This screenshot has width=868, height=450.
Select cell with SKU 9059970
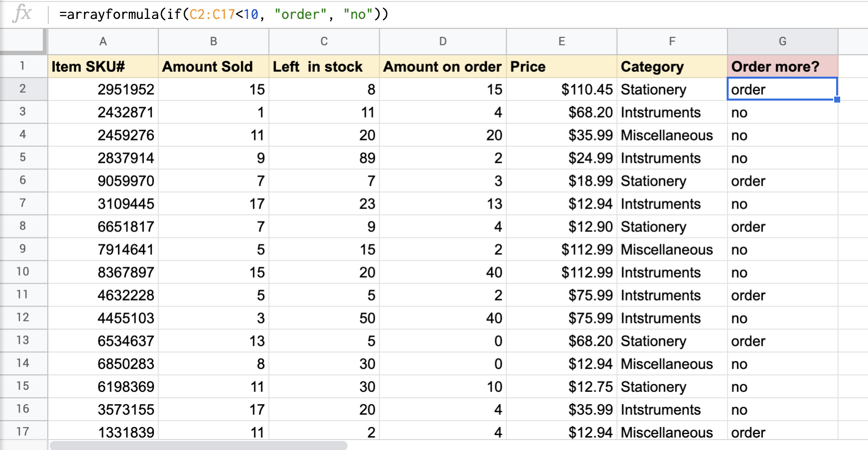click(103, 181)
